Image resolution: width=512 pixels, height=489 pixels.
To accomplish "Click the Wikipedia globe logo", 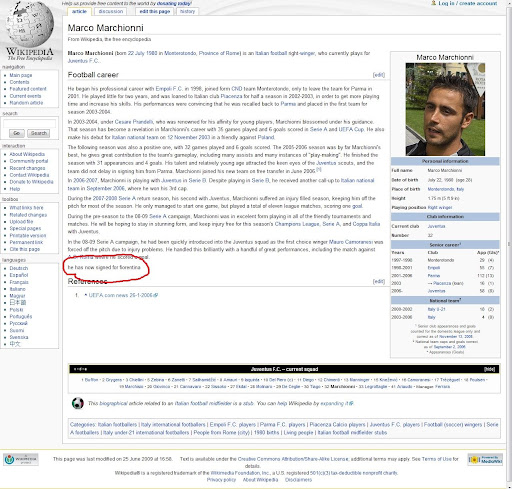I will click(x=29, y=25).
